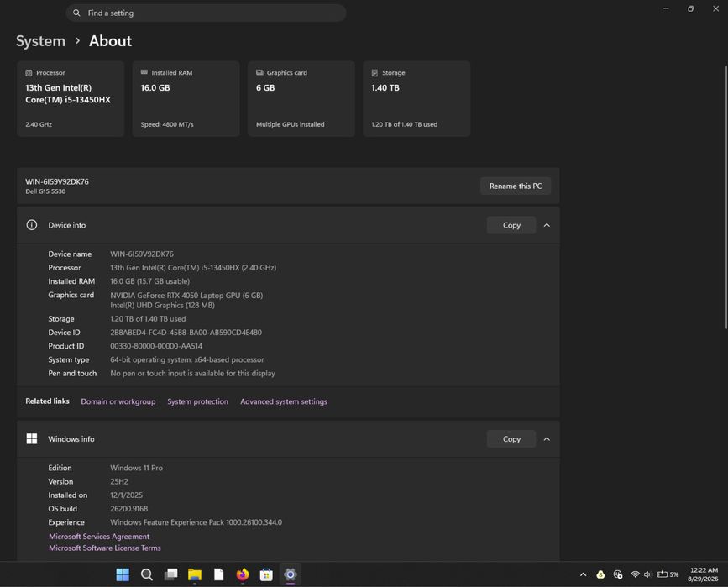Select the device name value WIN-6I59V92DK76
728x587 pixels.
(x=142, y=254)
